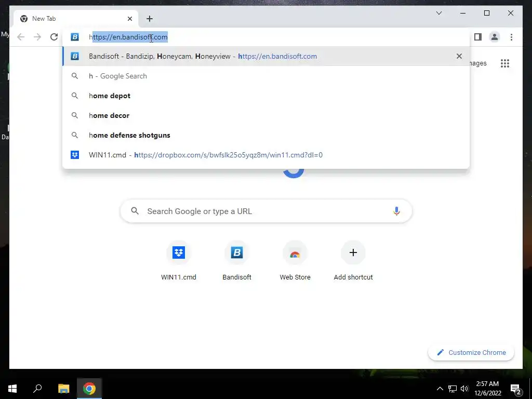This screenshot has width=532, height=399.
Task: Open the notification center icon
Action: [x=516, y=389]
